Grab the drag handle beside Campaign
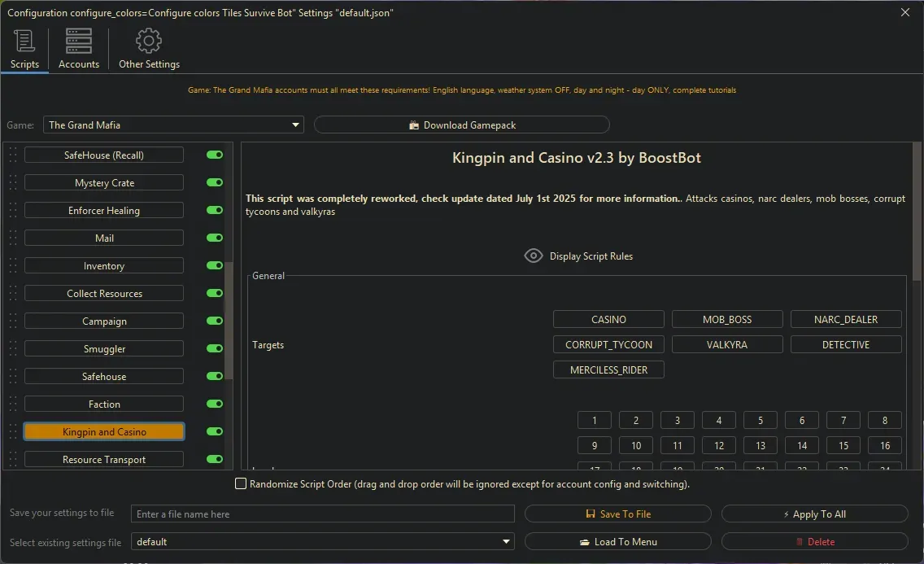Viewport: 924px width, 564px height. [13, 321]
